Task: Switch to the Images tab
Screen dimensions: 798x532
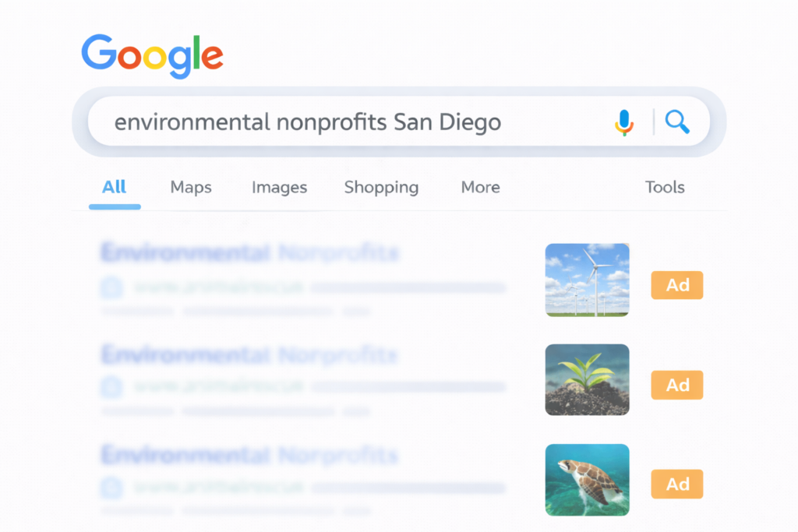Action: pos(279,187)
